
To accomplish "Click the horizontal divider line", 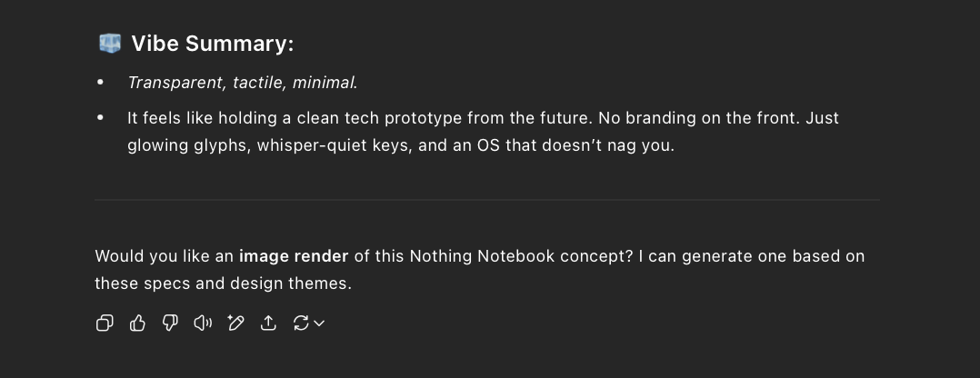I will (487, 199).
